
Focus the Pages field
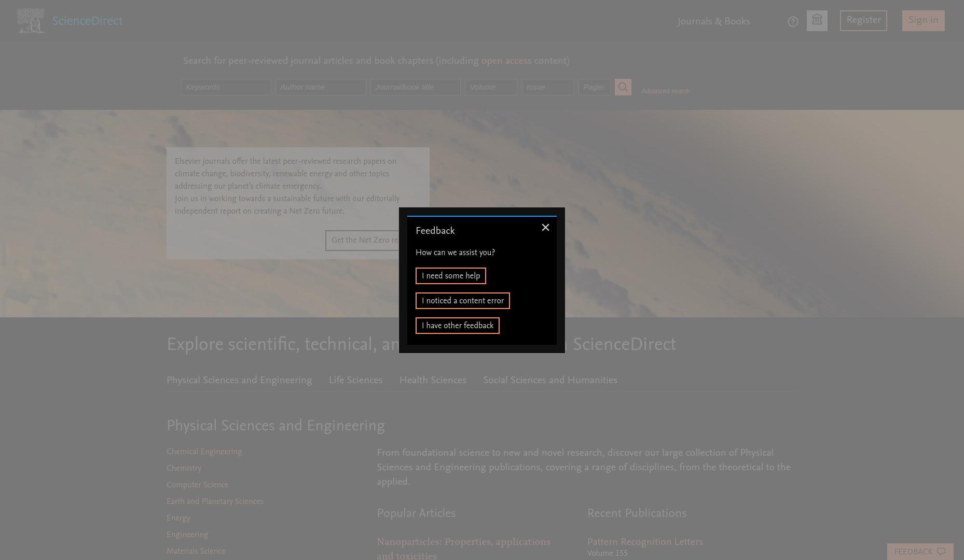[x=595, y=87]
